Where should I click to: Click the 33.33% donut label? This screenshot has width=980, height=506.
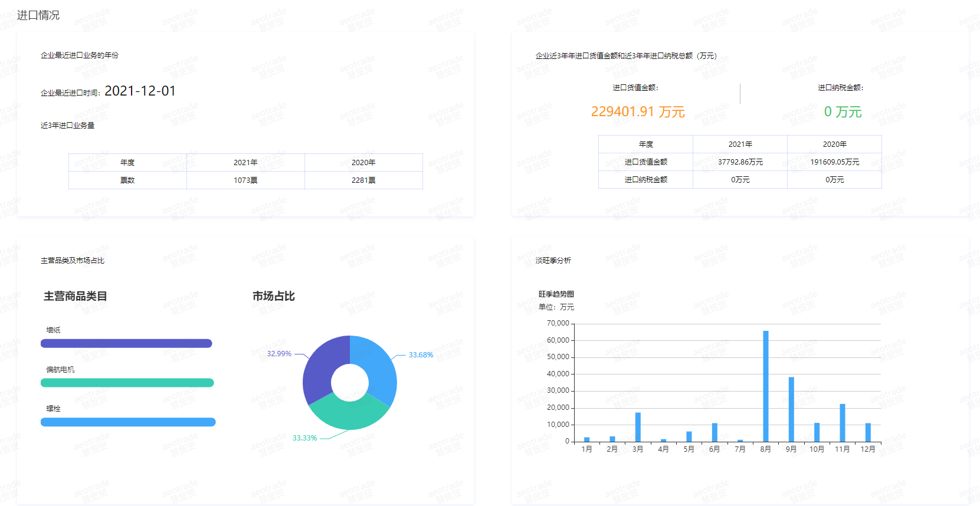pos(305,438)
